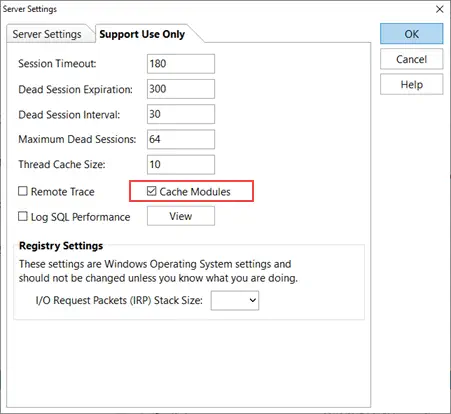This screenshot has height=414, width=451.
Task: Select the Dead Session Interval input
Action: click(181, 114)
